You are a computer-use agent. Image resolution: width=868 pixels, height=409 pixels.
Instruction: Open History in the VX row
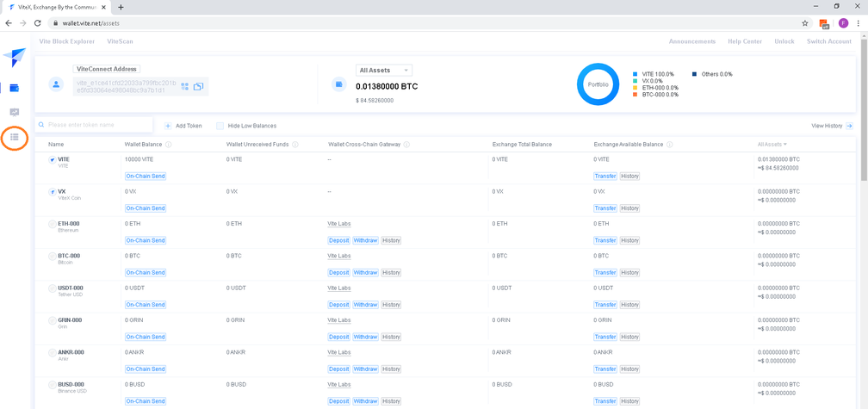point(629,208)
